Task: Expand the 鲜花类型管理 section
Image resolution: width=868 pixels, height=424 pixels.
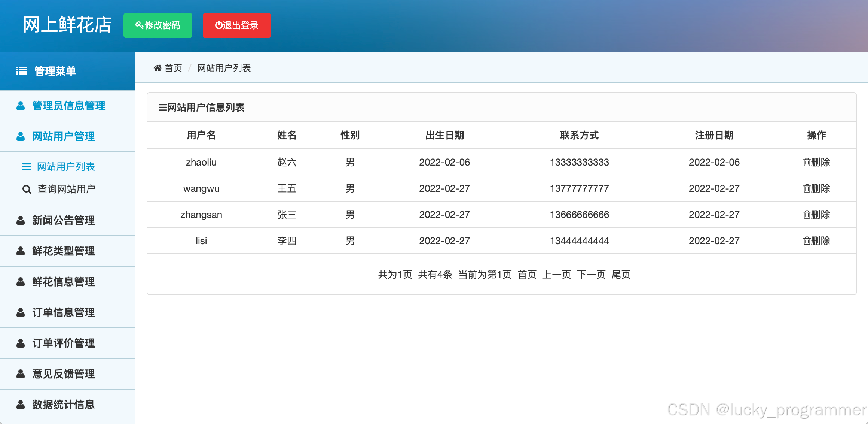Action: [63, 251]
